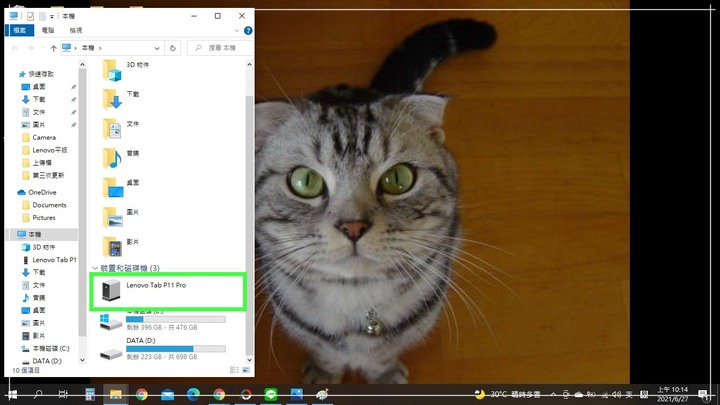Select the 下載 folder icon in main pane
Screen dimensions: 720x405
[112, 99]
